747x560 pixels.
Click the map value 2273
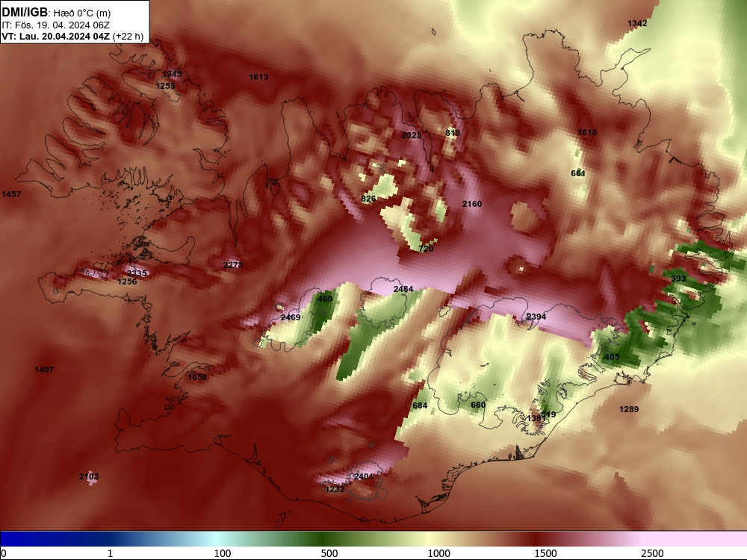[x=233, y=265]
